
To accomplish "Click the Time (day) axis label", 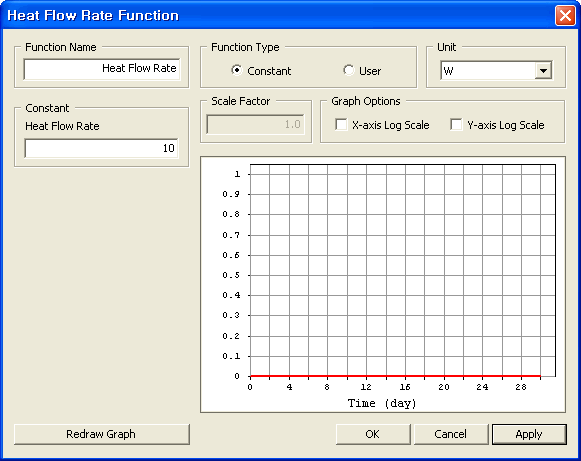I will point(382,403).
